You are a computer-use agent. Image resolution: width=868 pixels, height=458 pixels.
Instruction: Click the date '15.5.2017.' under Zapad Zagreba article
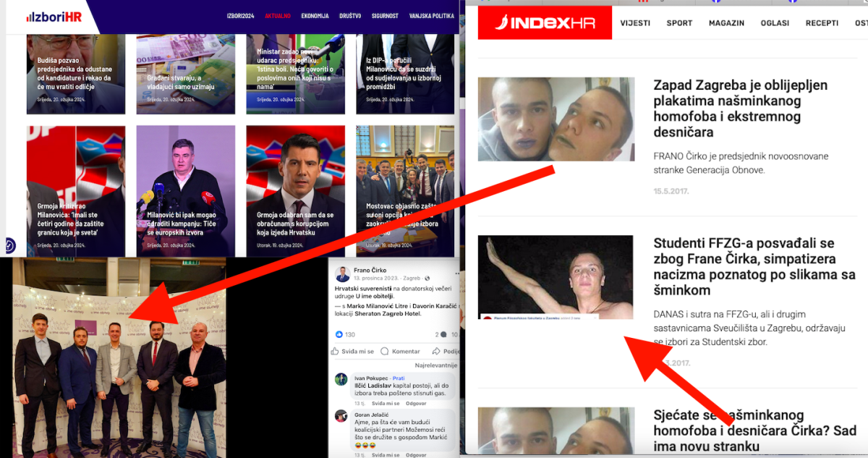(671, 192)
